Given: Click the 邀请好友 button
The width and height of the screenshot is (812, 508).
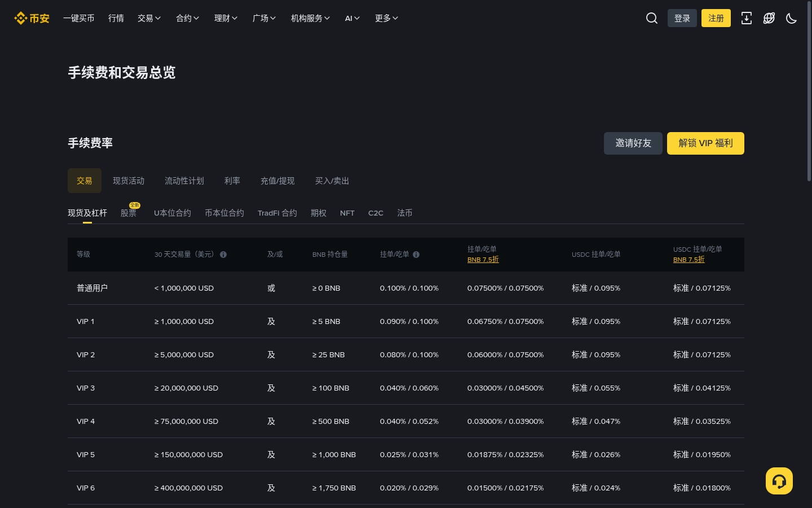Looking at the screenshot, I should pyautogui.click(x=633, y=143).
